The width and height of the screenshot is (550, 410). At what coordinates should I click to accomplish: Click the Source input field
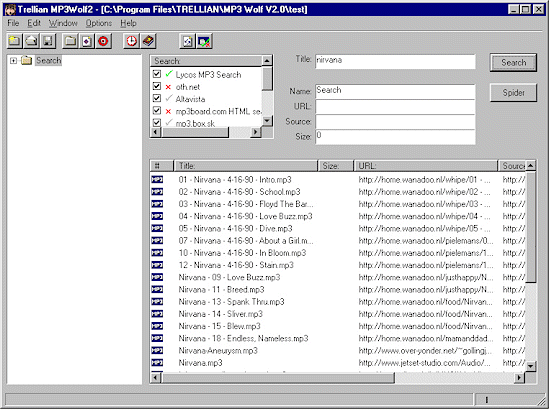click(395, 122)
